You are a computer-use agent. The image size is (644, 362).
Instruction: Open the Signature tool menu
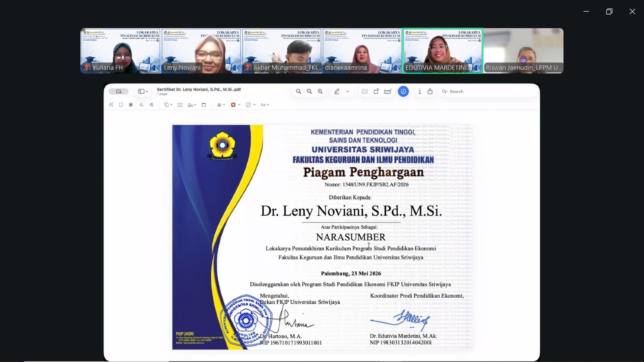[x=192, y=105]
